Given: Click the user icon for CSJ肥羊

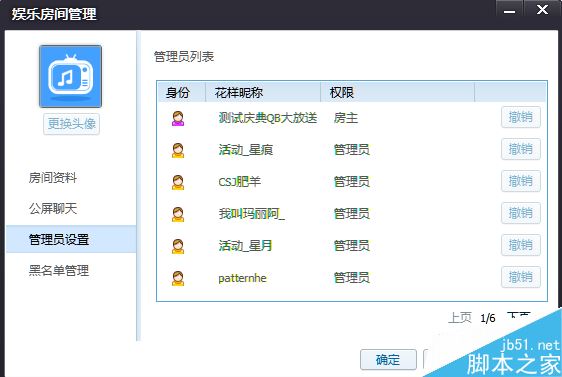Looking at the screenshot, I should [x=178, y=182].
